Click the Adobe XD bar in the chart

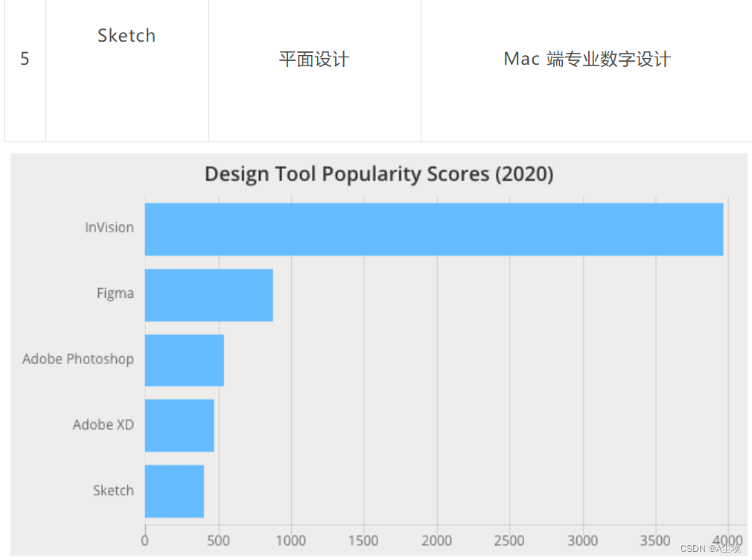(179, 426)
